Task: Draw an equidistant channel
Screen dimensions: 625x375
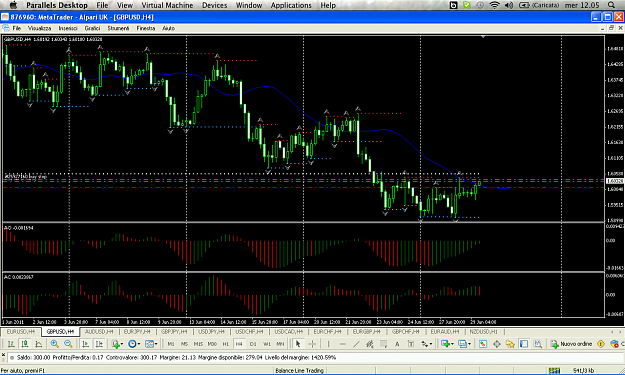Action: pyautogui.click(x=369, y=344)
